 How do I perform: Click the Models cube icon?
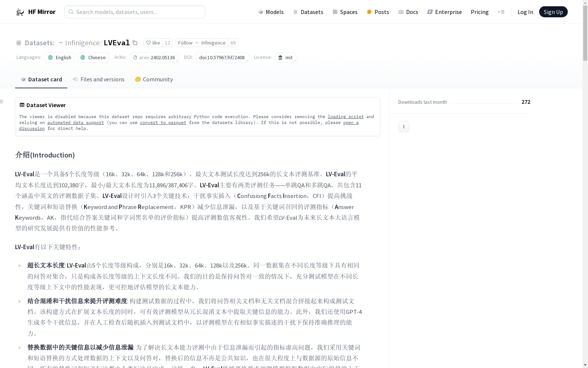pos(261,12)
